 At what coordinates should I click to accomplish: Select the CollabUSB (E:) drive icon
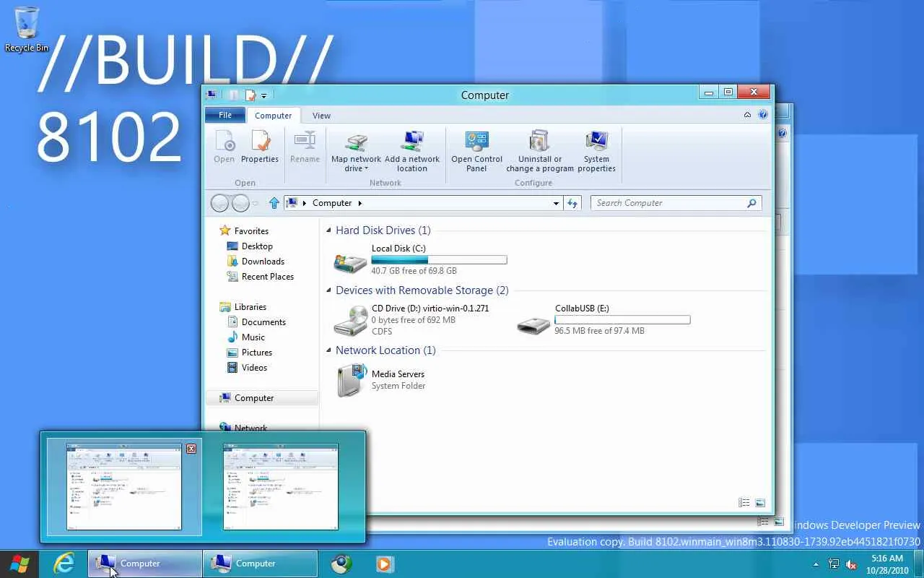coord(534,324)
